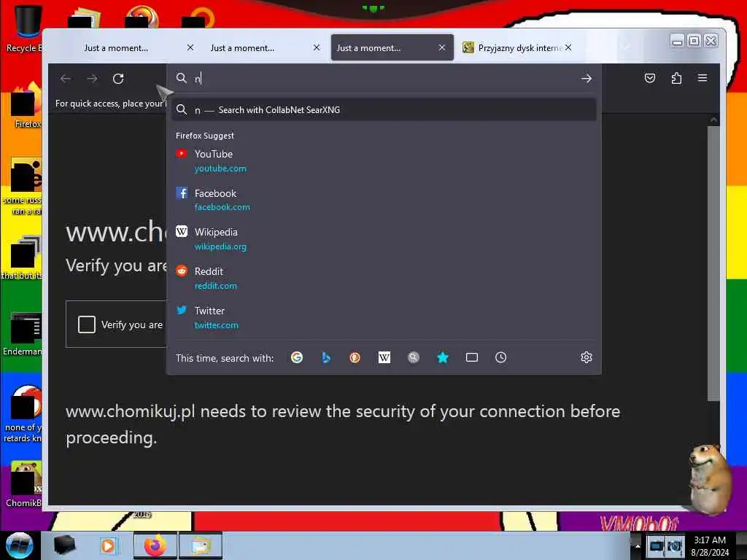Open media player taskbar icon

[x=108, y=545]
